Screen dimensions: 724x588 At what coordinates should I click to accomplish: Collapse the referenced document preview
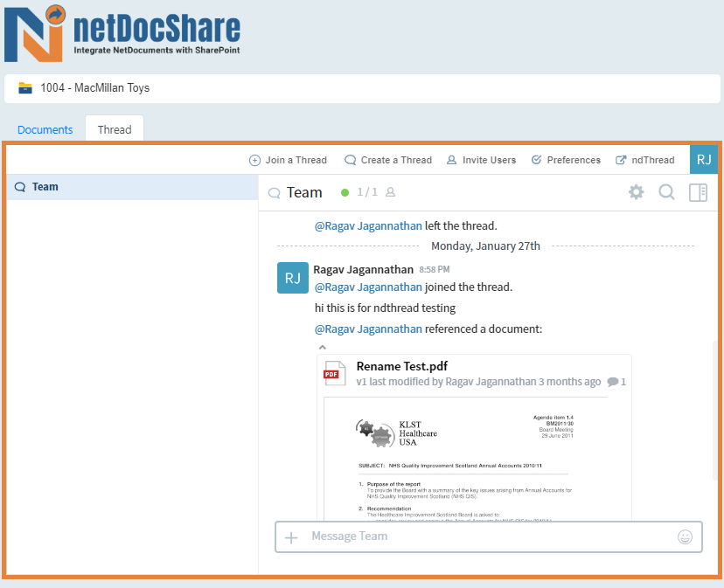tap(323, 347)
